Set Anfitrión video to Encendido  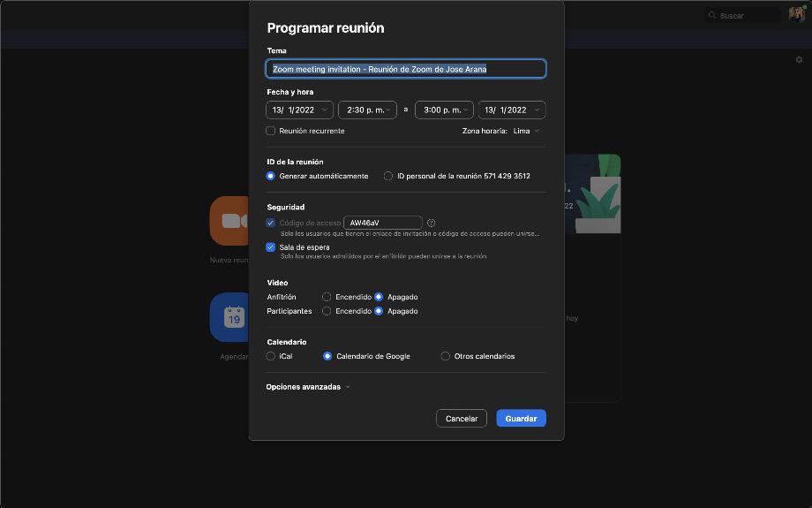click(327, 297)
